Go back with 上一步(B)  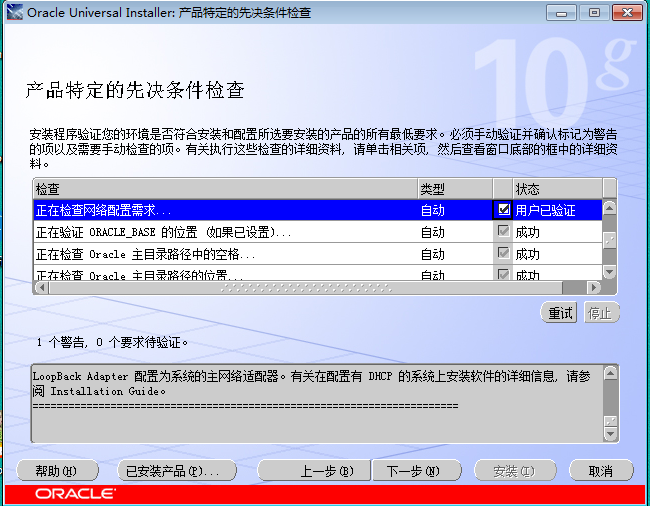pos(314,471)
